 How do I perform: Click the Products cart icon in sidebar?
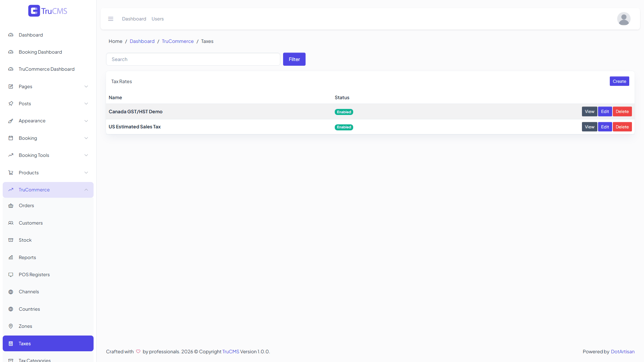[x=11, y=173]
